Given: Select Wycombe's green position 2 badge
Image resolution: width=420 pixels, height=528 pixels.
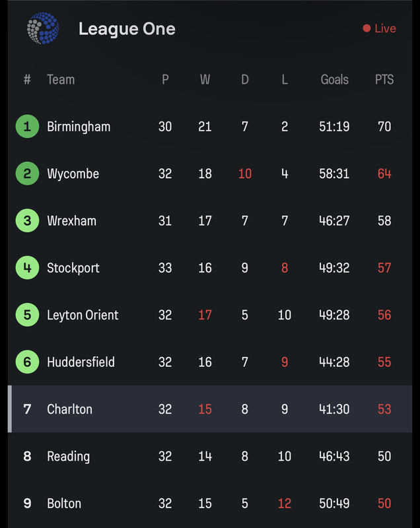Looking at the screenshot, I should pos(27,174).
